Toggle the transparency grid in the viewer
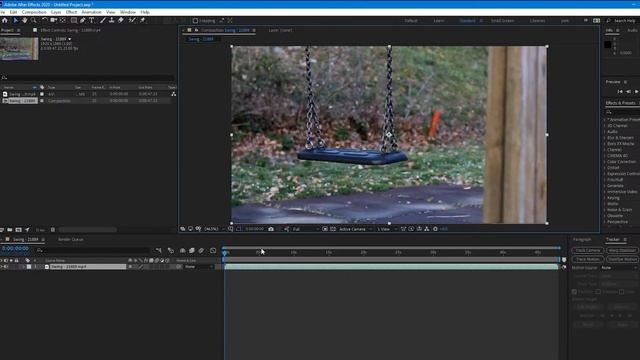The image size is (640, 360). 333,229
